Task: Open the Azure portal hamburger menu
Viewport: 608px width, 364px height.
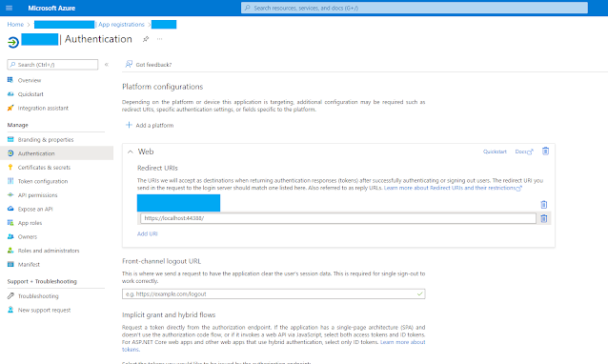Action: click(x=10, y=8)
